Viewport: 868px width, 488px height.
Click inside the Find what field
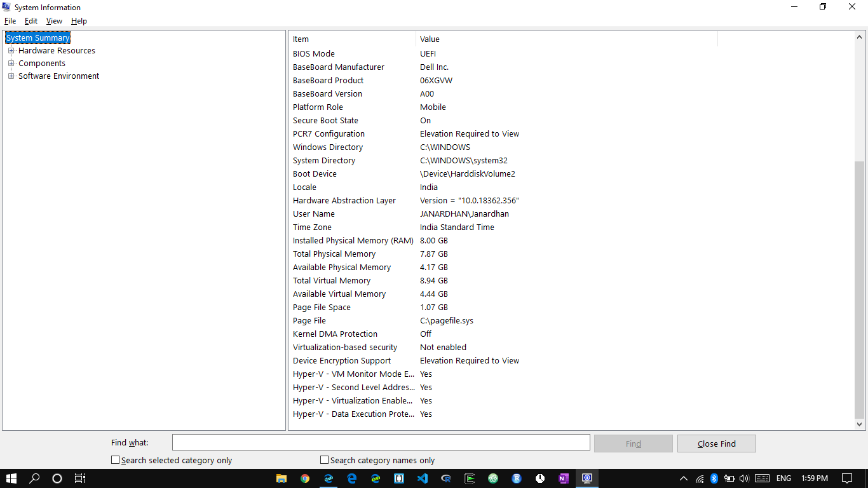click(x=381, y=443)
